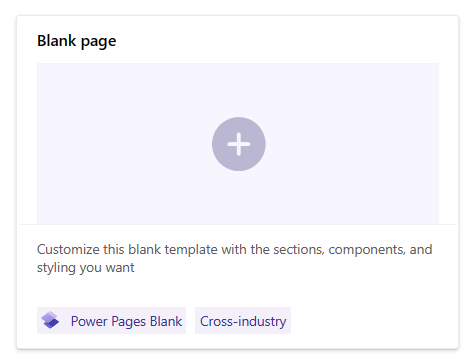Click the 'Power Pages Blank' label text
This screenshot has width=467, height=362.
[126, 321]
